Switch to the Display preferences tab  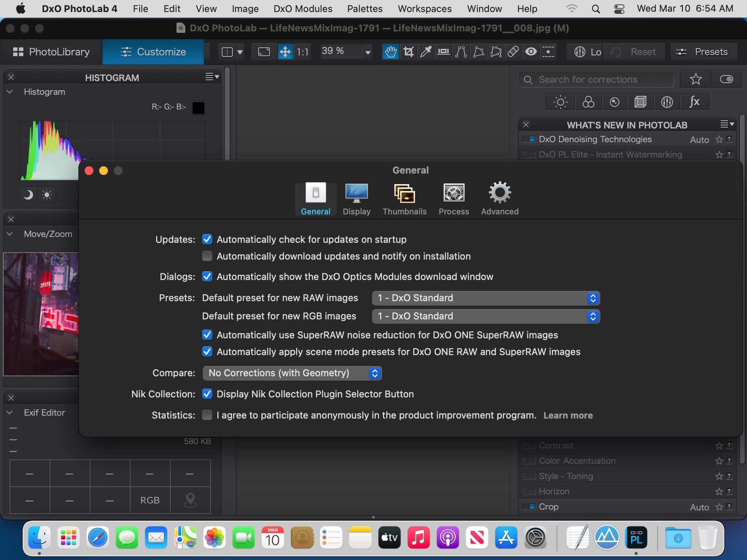point(356,199)
